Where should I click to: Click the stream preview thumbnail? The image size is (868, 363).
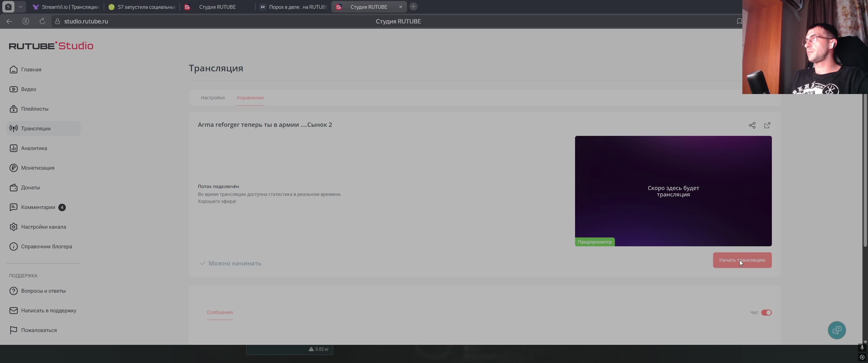pos(673,191)
